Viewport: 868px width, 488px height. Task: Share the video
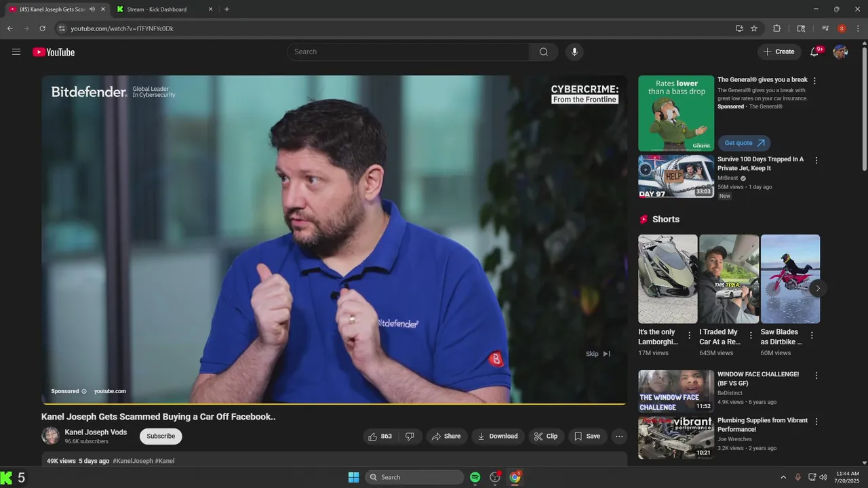coord(446,436)
